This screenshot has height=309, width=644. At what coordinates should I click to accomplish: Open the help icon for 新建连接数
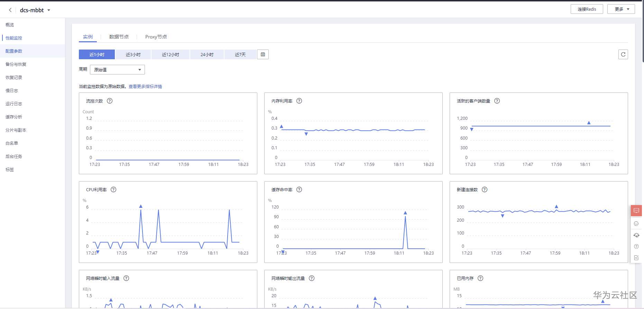(485, 189)
